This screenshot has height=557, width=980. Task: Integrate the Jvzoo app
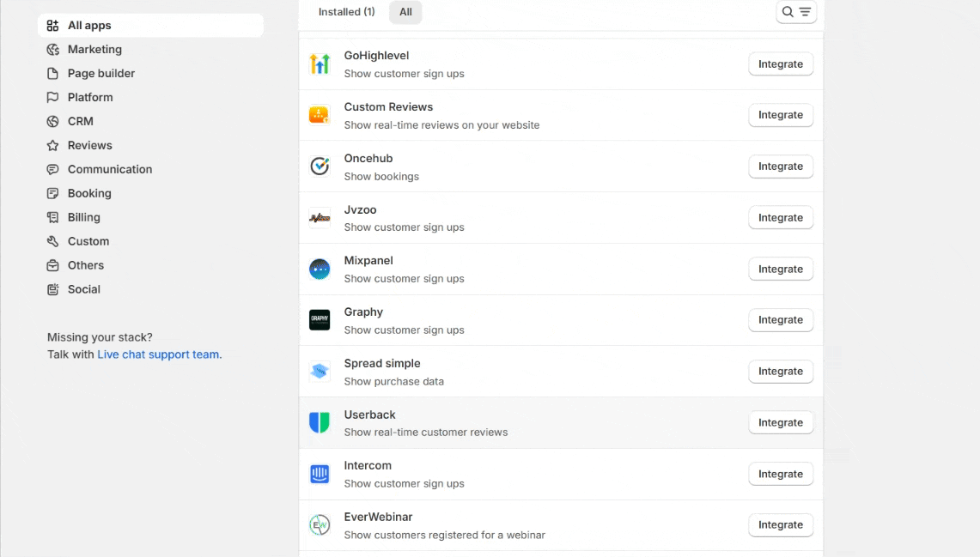pos(781,217)
